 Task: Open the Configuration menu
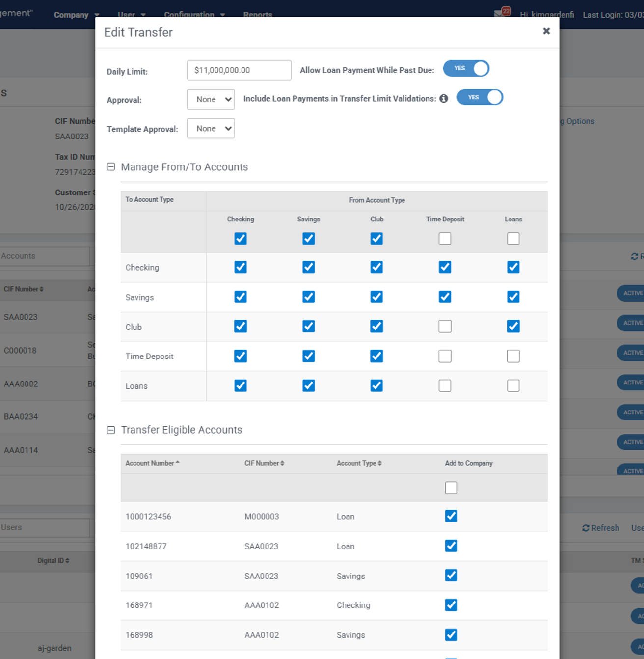point(194,15)
